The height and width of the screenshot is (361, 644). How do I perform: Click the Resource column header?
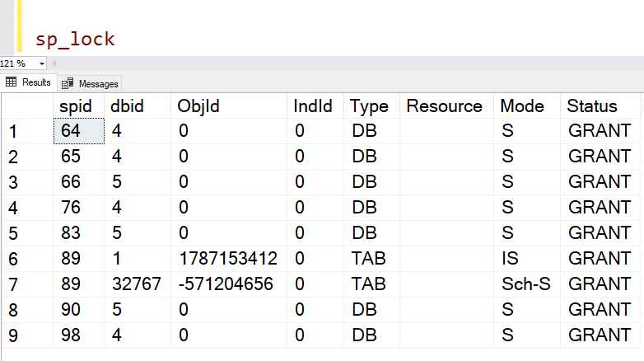445,105
